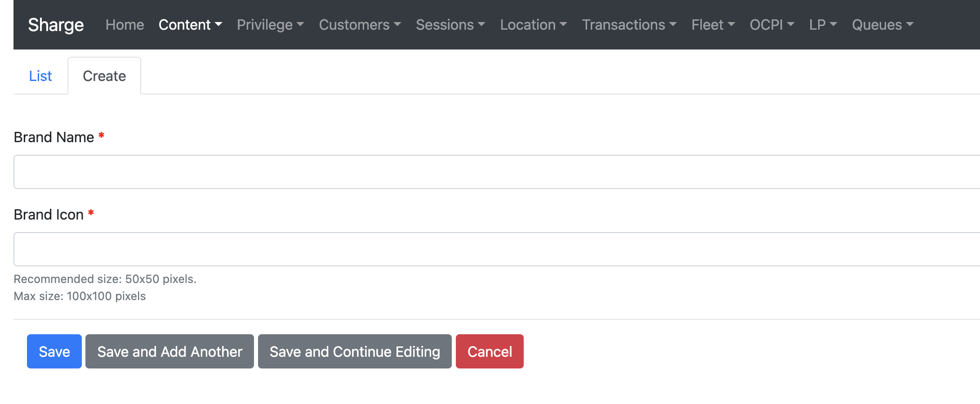The image size is (980, 404).
Task: Go to the Home page
Action: click(x=125, y=25)
